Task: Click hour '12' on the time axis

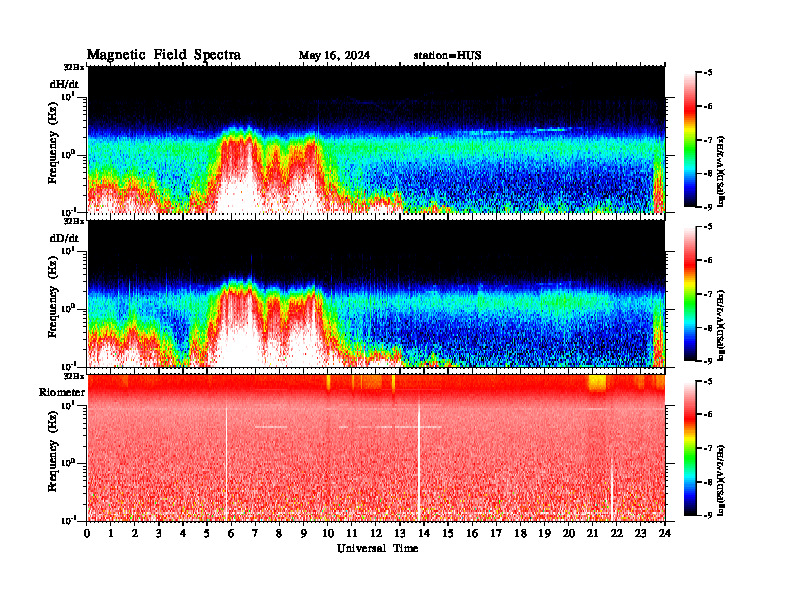Action: (376, 533)
